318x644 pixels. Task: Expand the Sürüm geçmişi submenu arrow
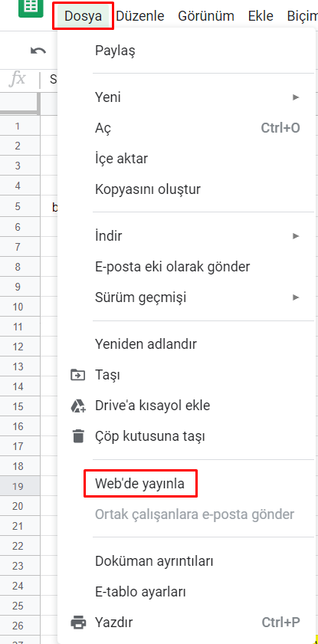point(296,297)
